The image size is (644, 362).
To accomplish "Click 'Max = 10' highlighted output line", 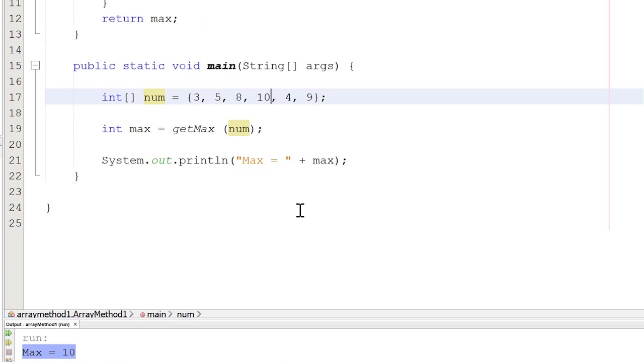I will coord(48,352).
